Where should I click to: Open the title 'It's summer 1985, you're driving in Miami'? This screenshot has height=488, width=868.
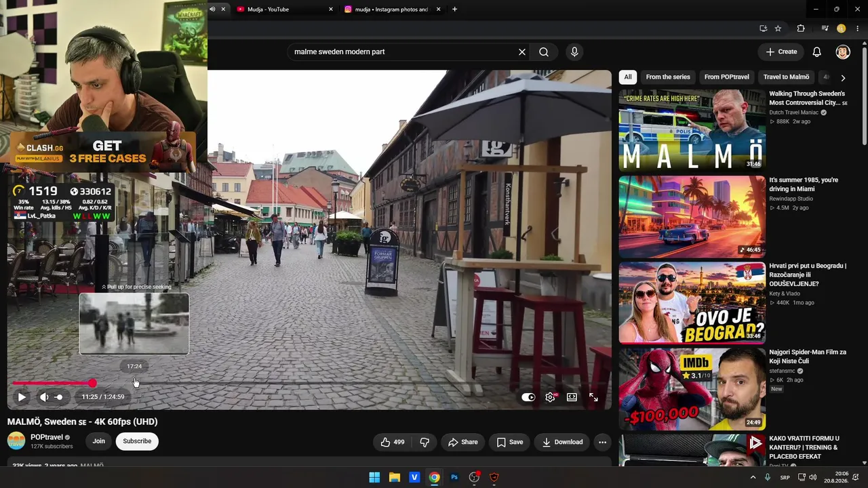[804, 184]
